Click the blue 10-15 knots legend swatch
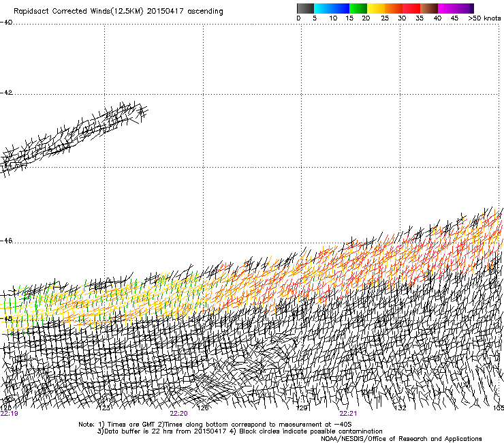The height and width of the screenshot is (443, 504). pyautogui.click(x=341, y=8)
